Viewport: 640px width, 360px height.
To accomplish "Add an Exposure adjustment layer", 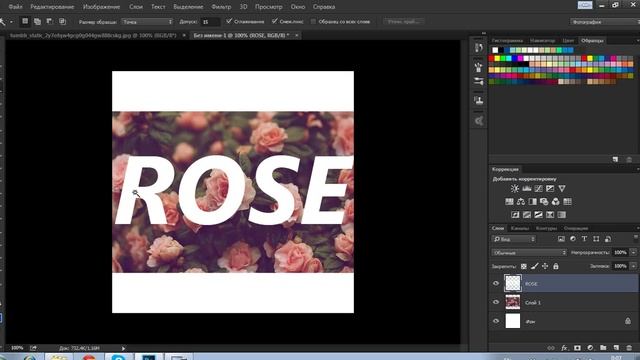I will 550,189.
